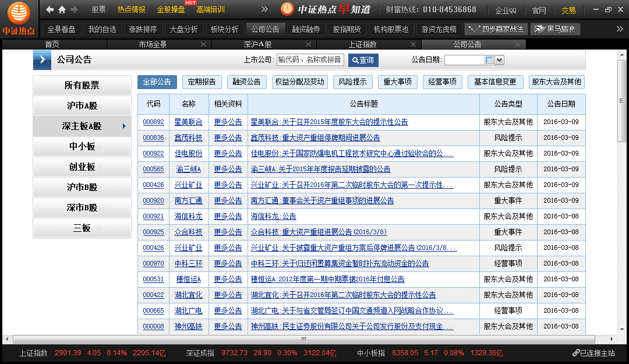Viewport: 629px width, 364px height.
Task: Switch to the 上证指数 tab
Action: (362, 44)
